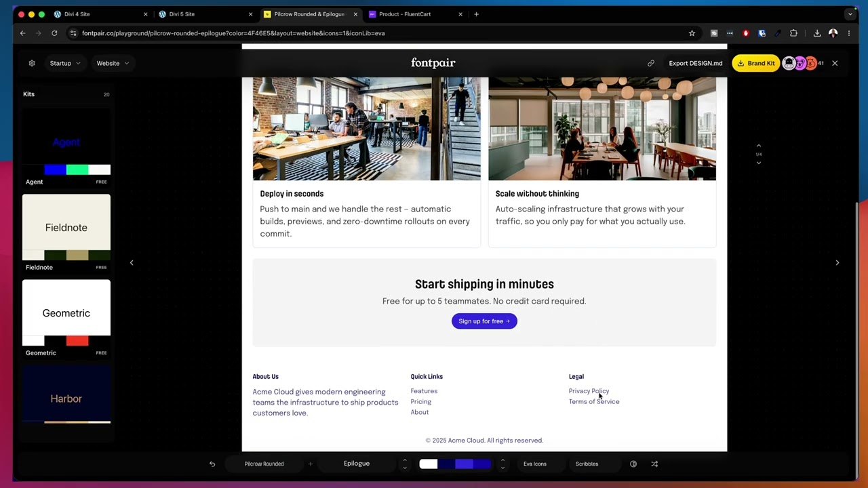Toggle the contrast mode icon in bottom bar
The width and height of the screenshot is (868, 488).
point(633,464)
